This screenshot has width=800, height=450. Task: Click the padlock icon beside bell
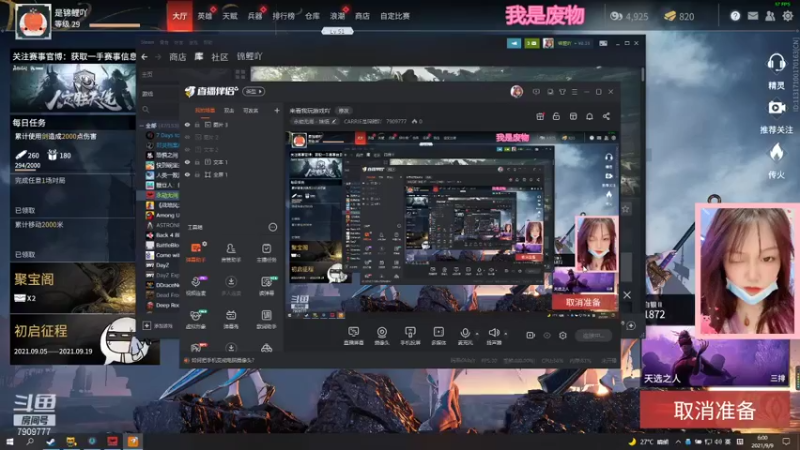point(556,116)
